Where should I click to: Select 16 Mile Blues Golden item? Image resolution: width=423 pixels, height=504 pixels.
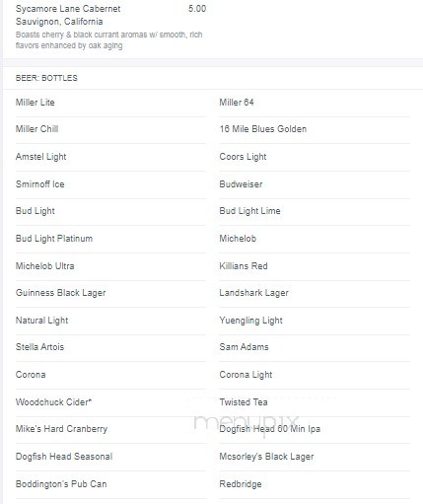[x=263, y=129]
